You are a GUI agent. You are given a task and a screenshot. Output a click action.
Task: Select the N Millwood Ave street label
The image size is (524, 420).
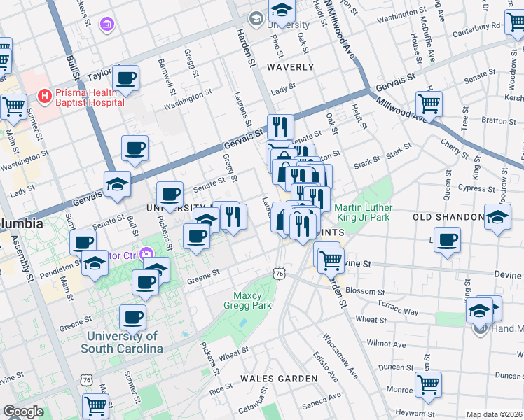click(339, 29)
